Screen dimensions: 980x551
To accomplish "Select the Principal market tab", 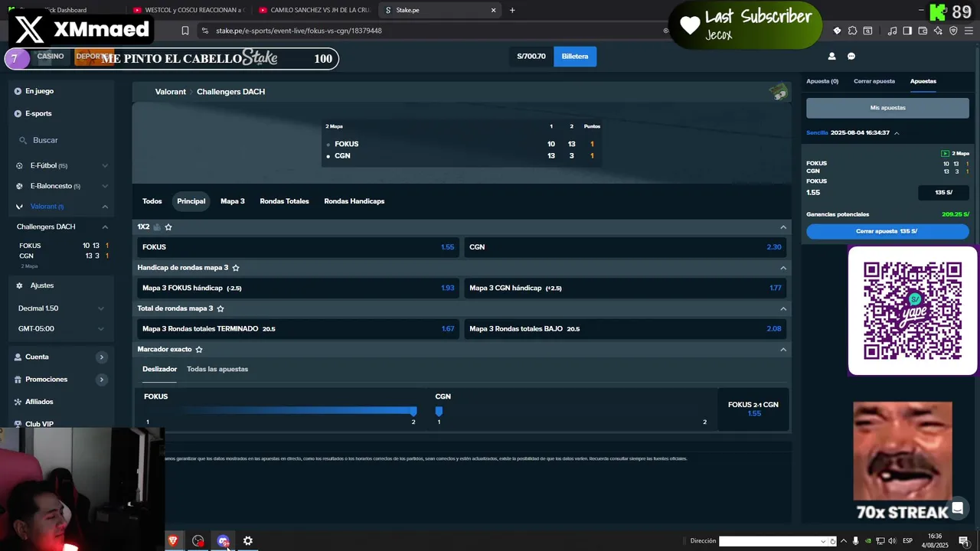I will point(191,201).
